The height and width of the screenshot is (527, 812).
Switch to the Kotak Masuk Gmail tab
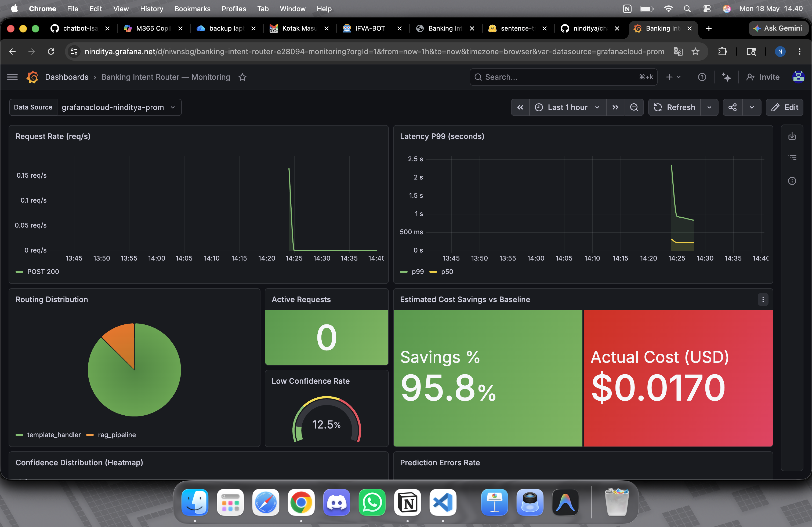coord(299,28)
